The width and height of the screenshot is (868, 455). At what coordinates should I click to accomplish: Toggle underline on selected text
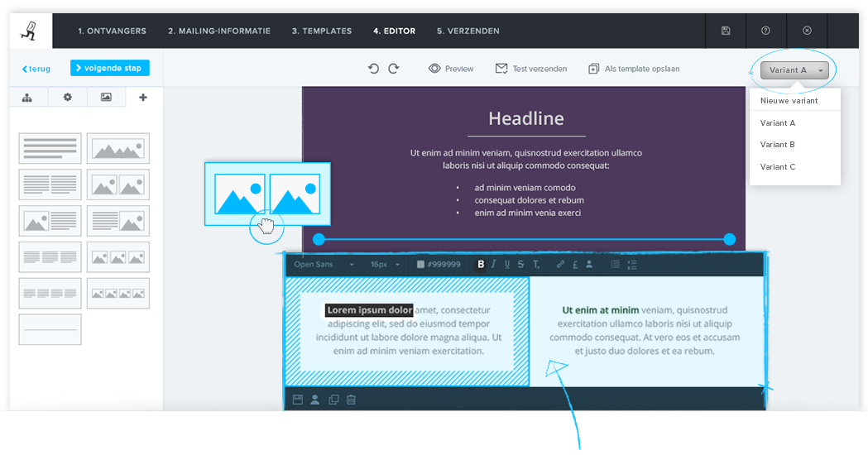[x=507, y=265]
